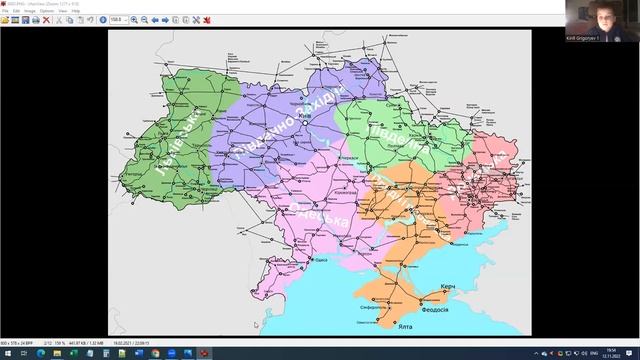Open the notification center icon
Image resolution: width=640 pixels, height=360 pixels.
point(629,353)
